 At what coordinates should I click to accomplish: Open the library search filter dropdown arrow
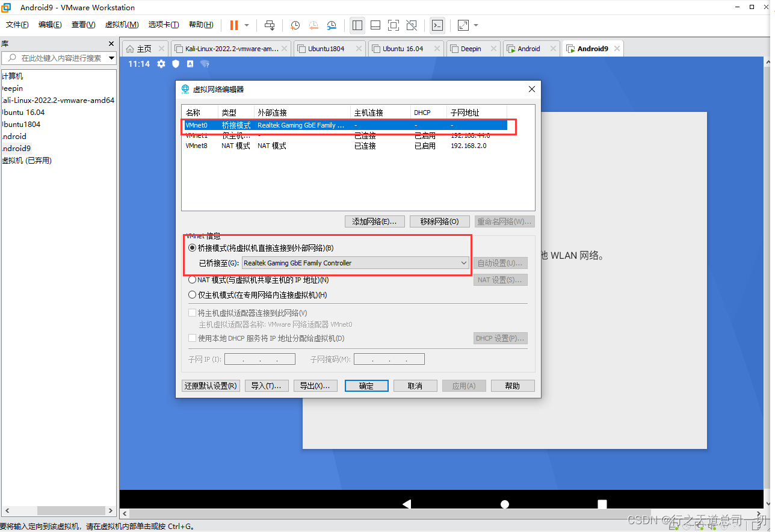(111, 58)
